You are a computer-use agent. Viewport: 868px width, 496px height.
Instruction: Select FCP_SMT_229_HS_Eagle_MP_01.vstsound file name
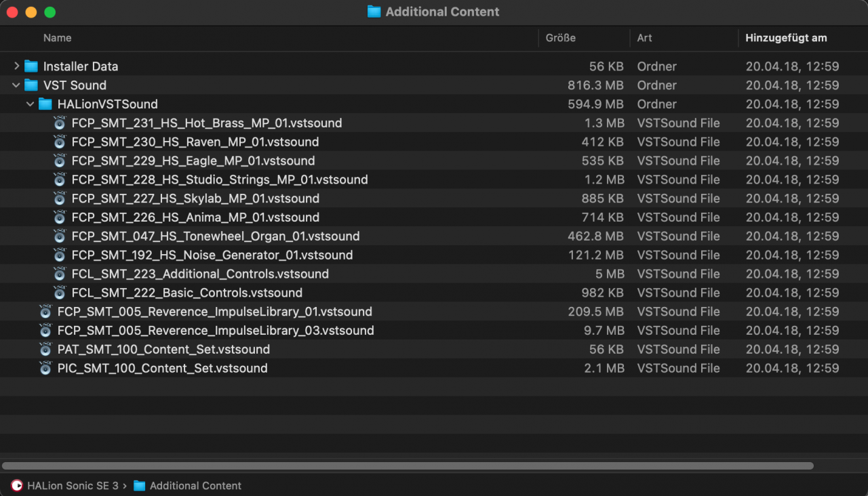(x=193, y=161)
